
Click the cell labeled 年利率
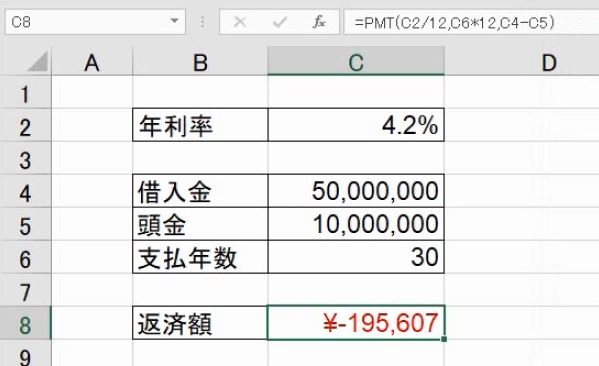click(x=201, y=125)
